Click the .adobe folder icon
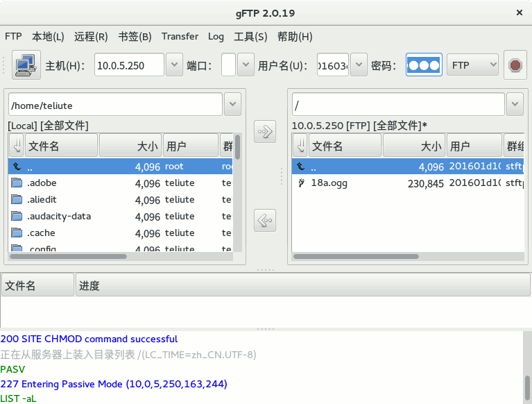The width and height of the screenshot is (532, 404). tap(17, 183)
